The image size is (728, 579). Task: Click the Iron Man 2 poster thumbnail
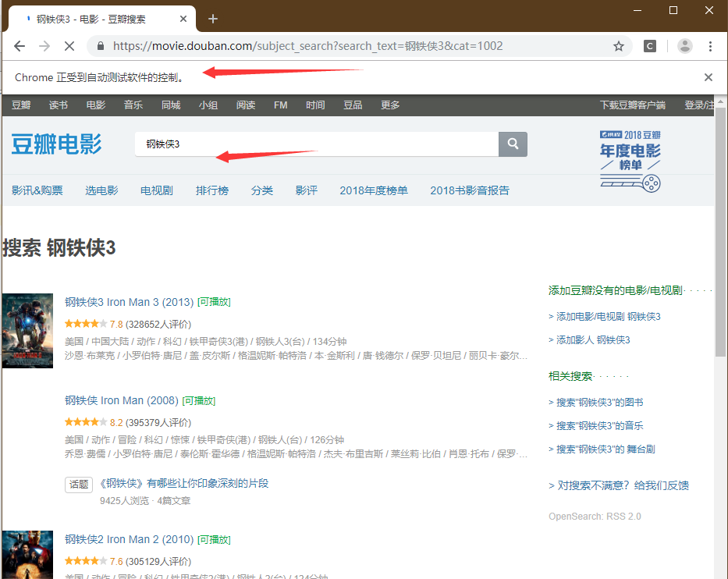(27, 554)
